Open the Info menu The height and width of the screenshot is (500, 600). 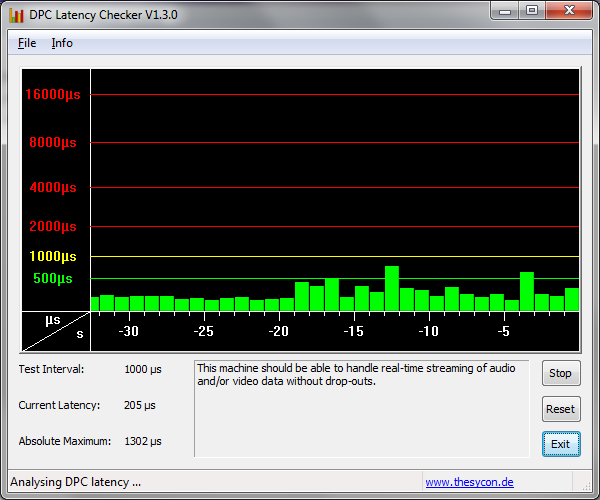click(x=62, y=43)
